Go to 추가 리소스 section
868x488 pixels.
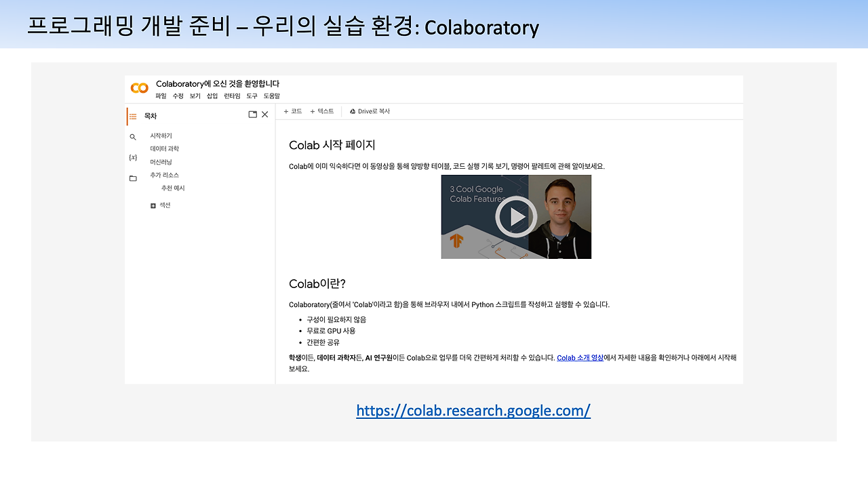[x=164, y=175]
